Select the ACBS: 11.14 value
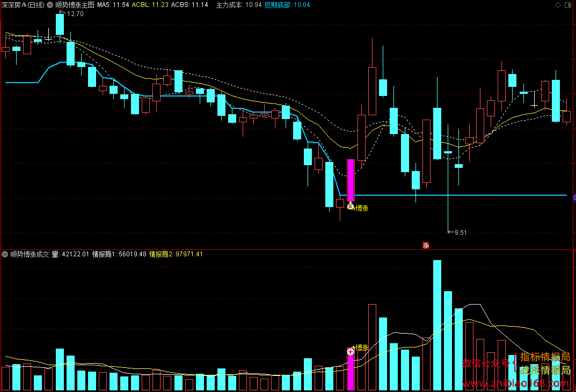The width and height of the screenshot is (576, 392). click(x=189, y=5)
